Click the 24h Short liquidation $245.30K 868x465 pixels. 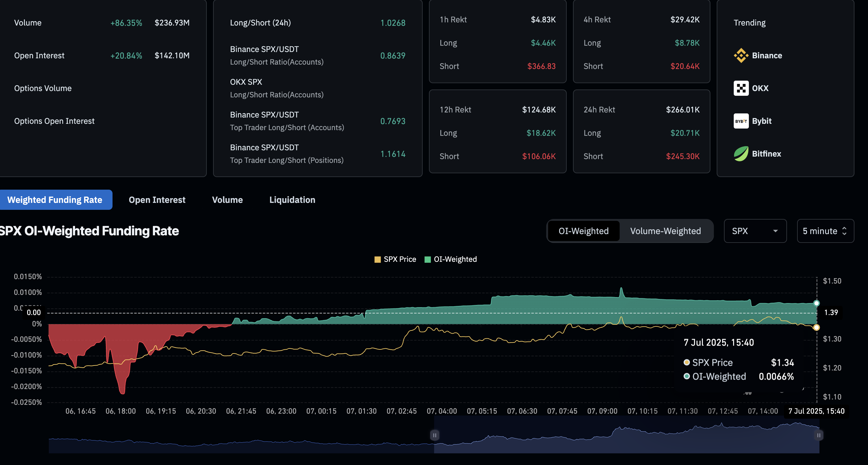[683, 157]
